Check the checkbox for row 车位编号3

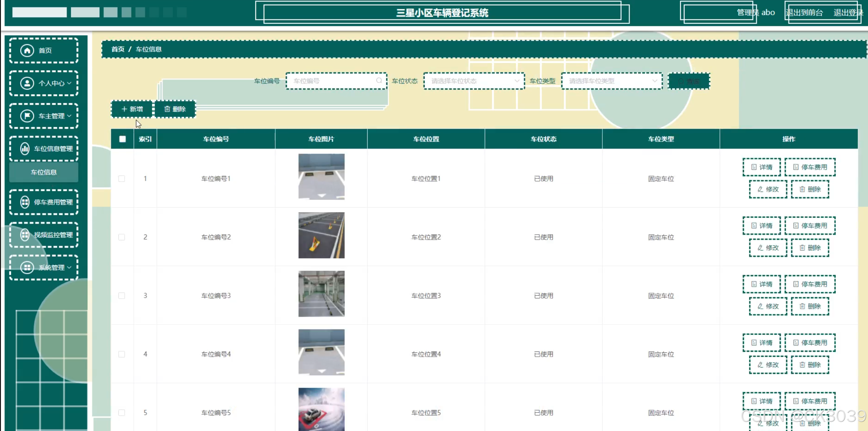[x=122, y=296]
